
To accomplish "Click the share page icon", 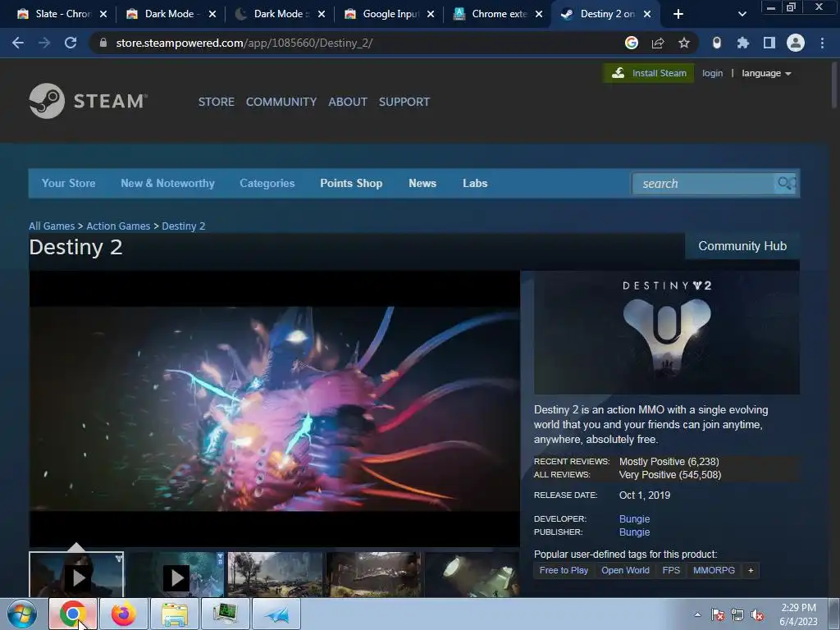I will point(658,43).
